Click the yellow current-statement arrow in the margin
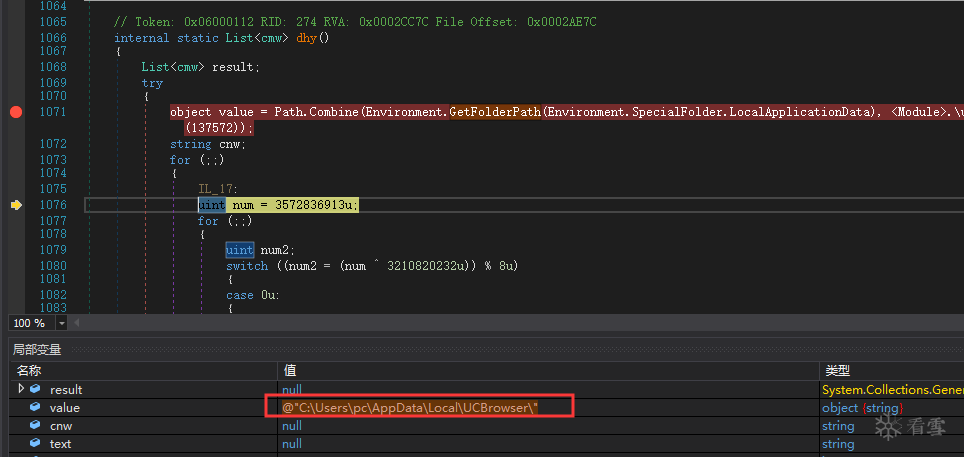The width and height of the screenshot is (964, 457). point(15,205)
